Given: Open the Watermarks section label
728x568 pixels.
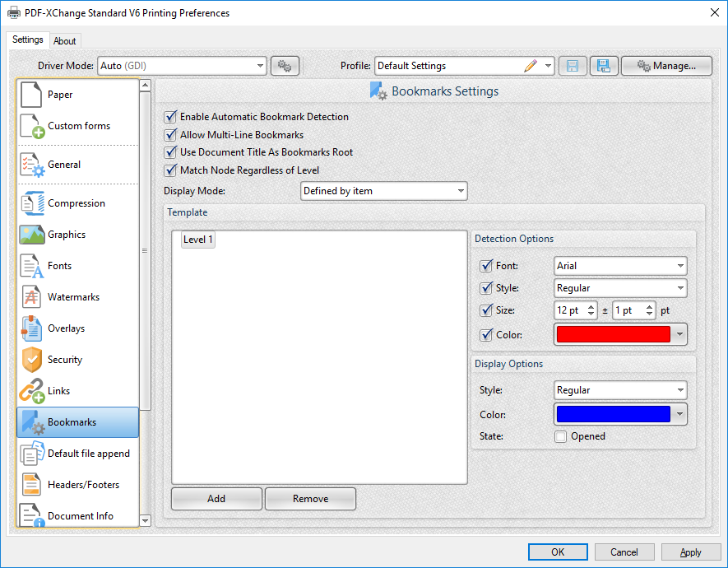Looking at the screenshot, I should (x=73, y=297).
